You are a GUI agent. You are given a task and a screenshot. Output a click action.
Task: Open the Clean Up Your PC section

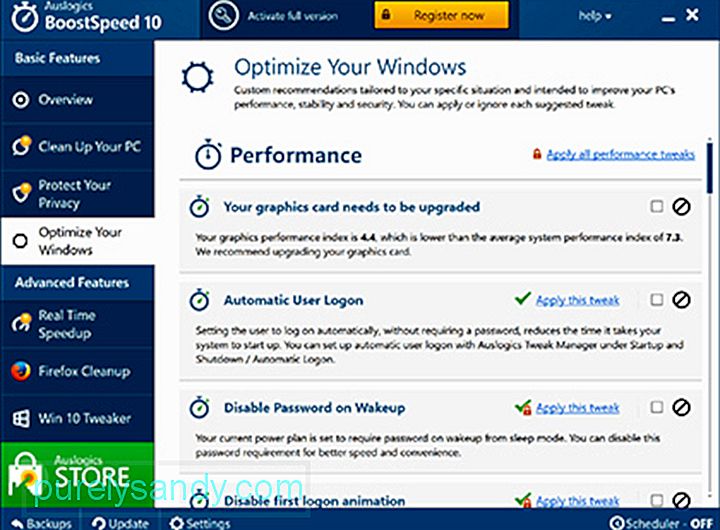pos(78,147)
